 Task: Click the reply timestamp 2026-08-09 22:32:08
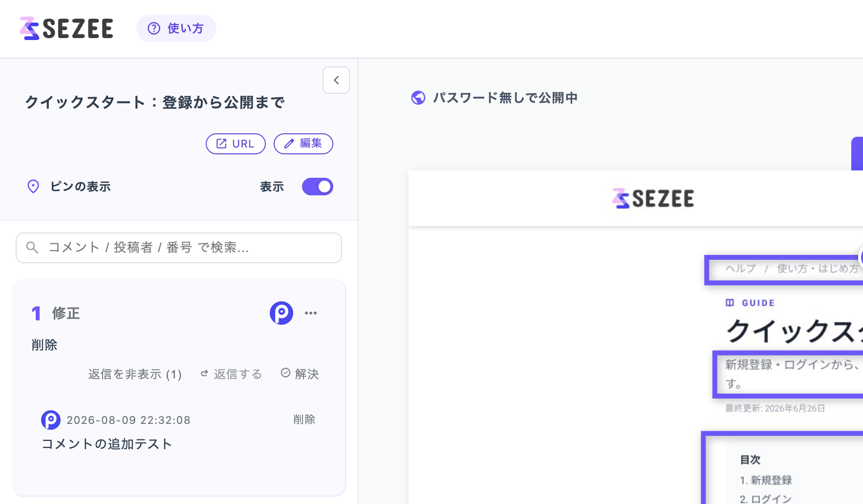[x=129, y=420]
